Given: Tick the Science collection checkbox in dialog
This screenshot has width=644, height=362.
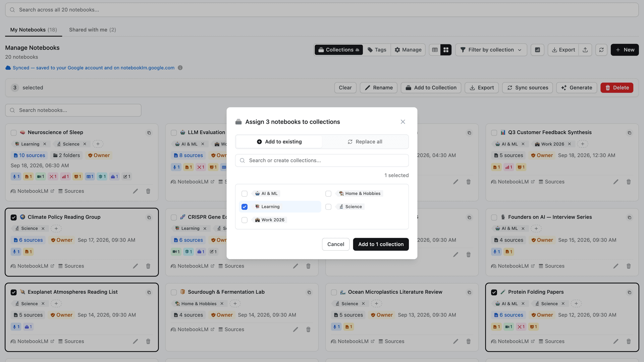Looking at the screenshot, I should [328, 207].
